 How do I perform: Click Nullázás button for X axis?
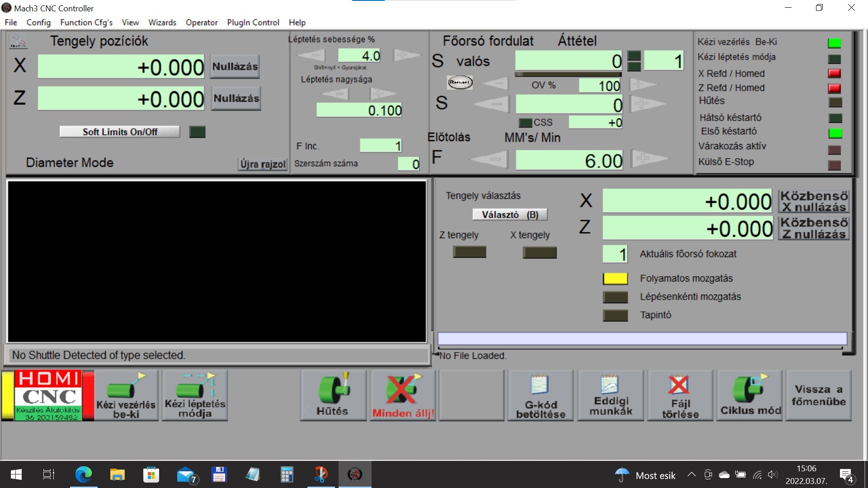tap(235, 66)
